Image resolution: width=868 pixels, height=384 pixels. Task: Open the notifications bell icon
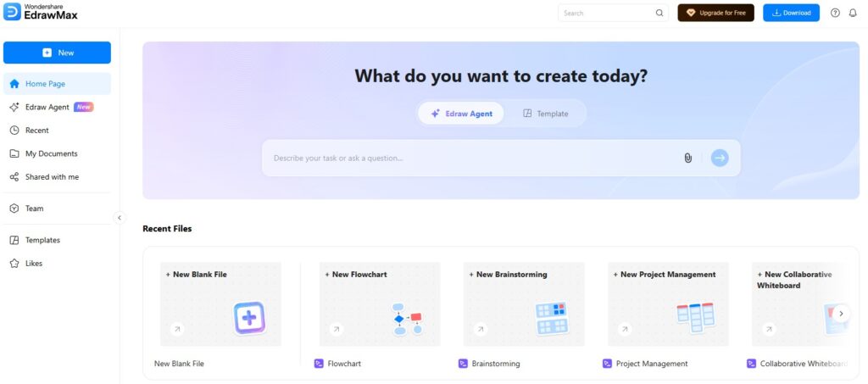coord(853,13)
